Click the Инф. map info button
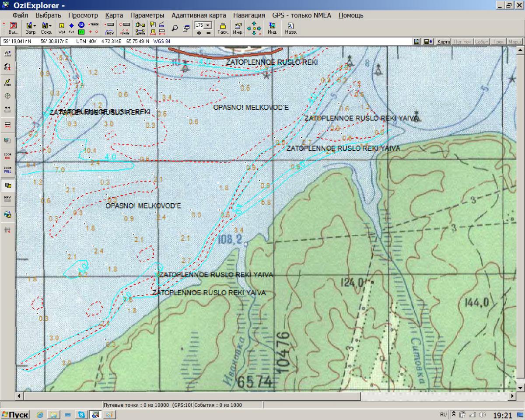The image size is (525, 420). (238, 28)
